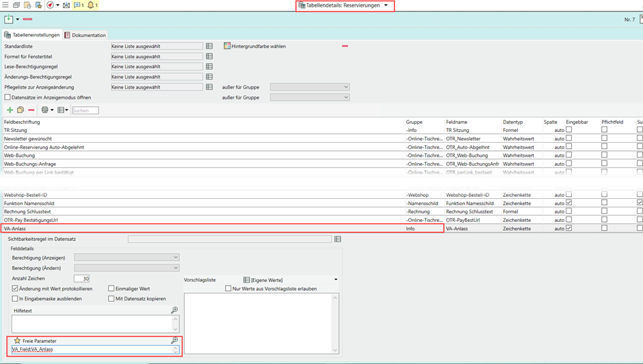Open list picker icon for Standardliste

coord(209,47)
